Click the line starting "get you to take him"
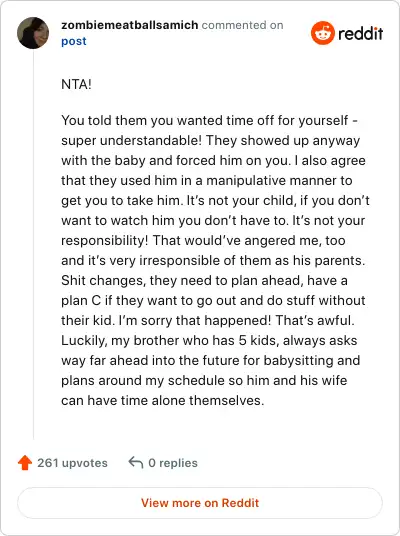 click(215, 201)
